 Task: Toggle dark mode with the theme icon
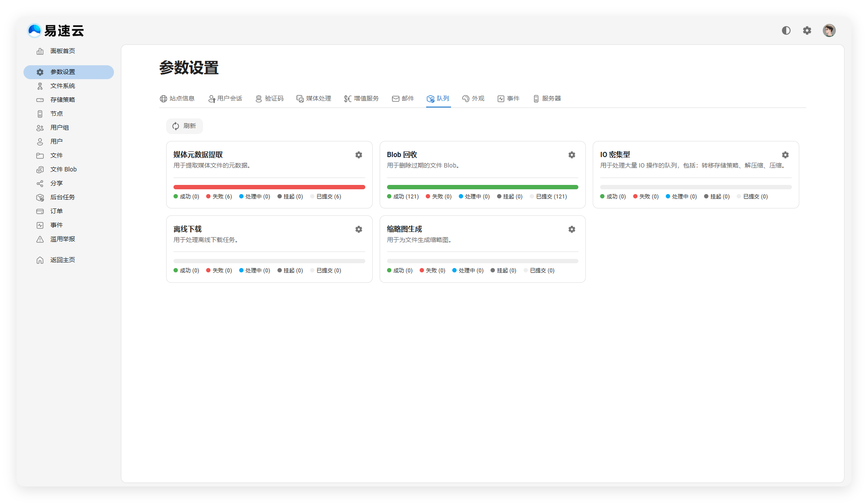coord(786,30)
